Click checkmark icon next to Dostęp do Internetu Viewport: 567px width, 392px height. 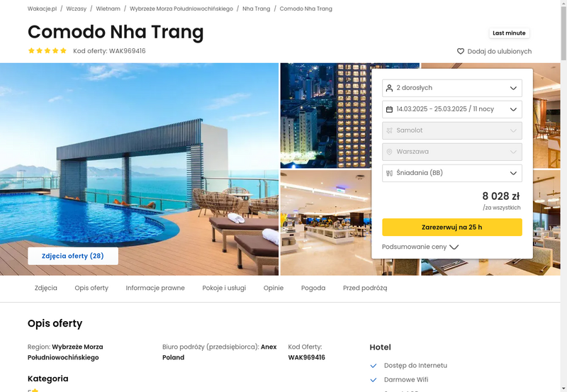tap(374, 366)
